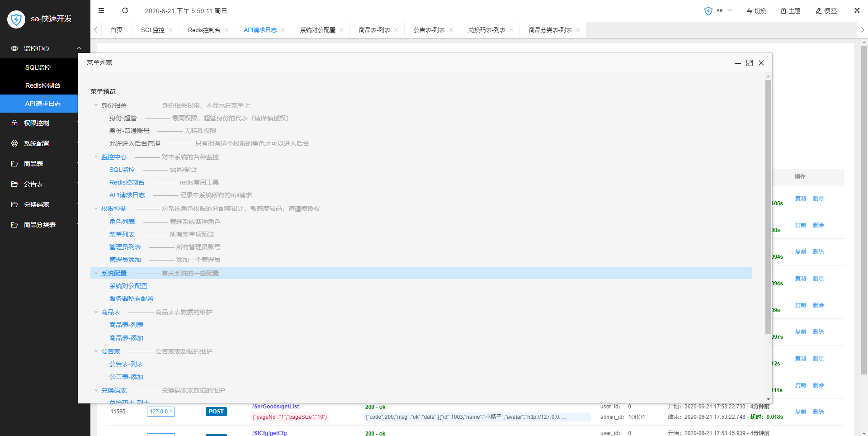The image size is (868, 436).
Task: Switch to the 商品表-列表 tab
Action: [x=374, y=30]
